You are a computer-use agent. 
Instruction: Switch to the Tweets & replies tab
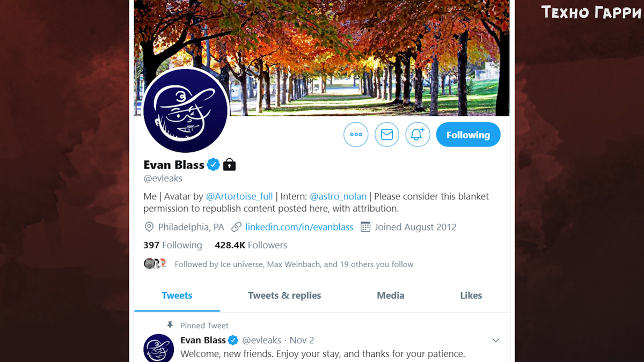click(284, 295)
